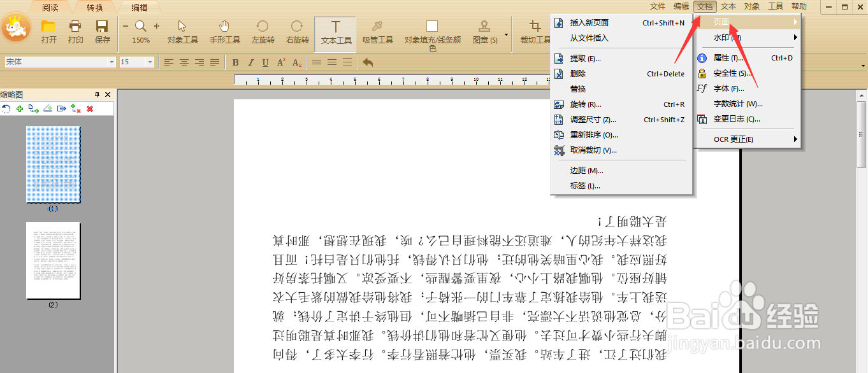The height and width of the screenshot is (373, 868).
Task: Toggle bold formatting on selected text
Action: click(x=235, y=62)
